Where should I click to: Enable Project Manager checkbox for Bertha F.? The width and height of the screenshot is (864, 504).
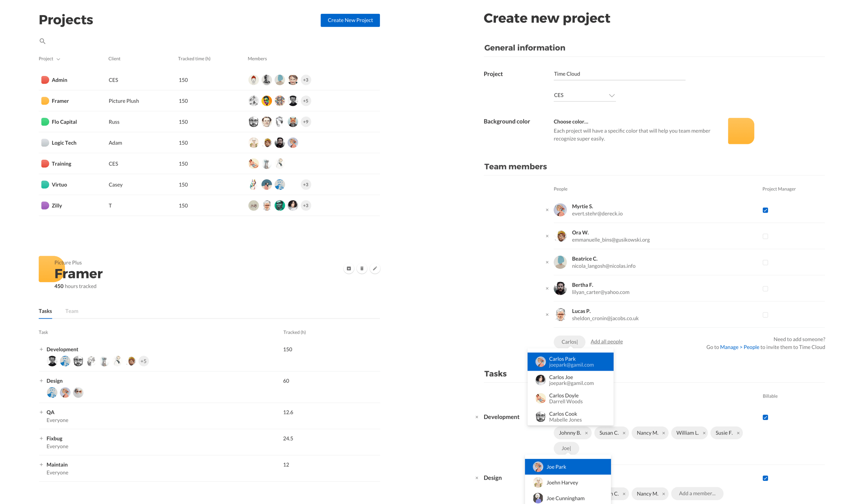point(766,289)
